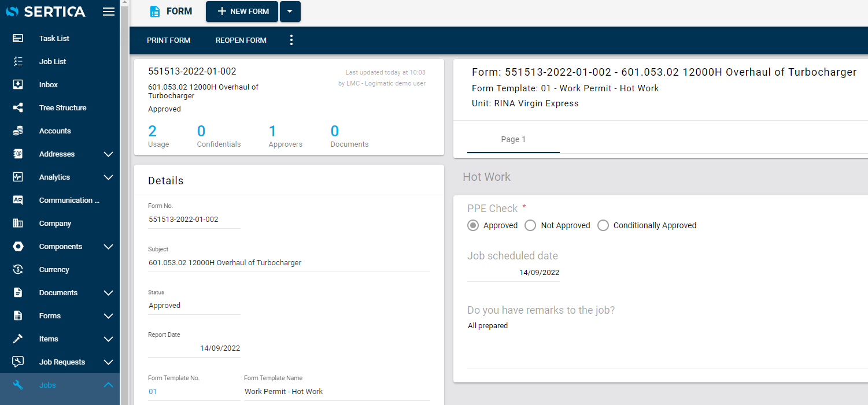Click the Inbox icon in sidebar
This screenshot has width=868, height=405.
pos(18,84)
